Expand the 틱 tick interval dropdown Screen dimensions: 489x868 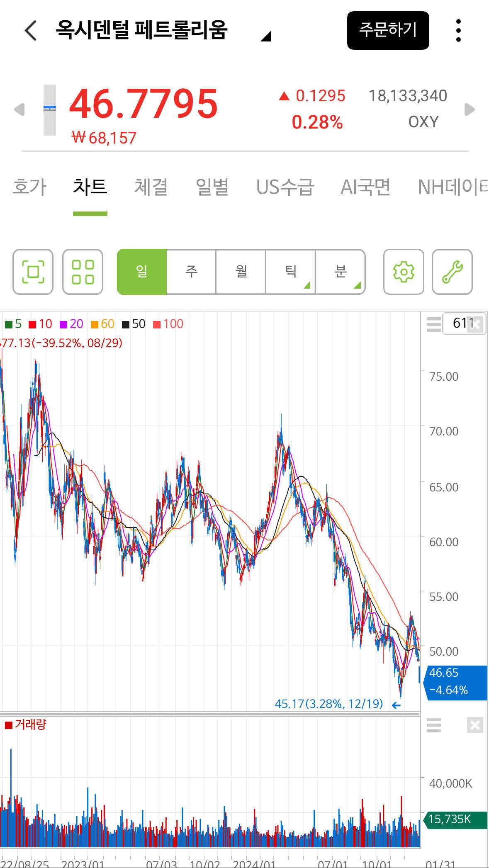tap(291, 272)
